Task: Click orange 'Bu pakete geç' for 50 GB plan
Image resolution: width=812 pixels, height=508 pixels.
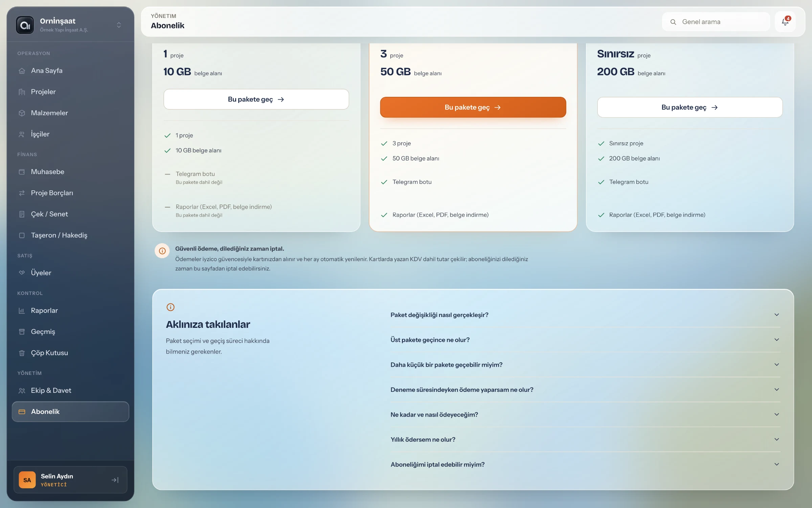Action: point(473,107)
